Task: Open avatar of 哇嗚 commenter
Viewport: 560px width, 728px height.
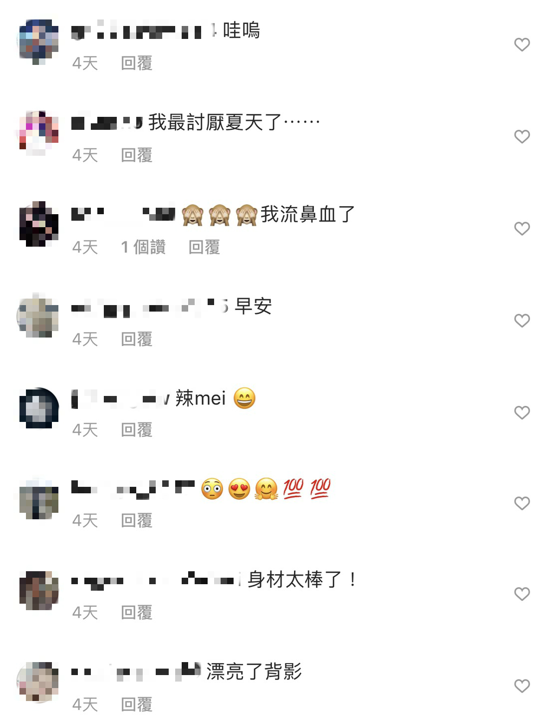Action: (x=38, y=42)
